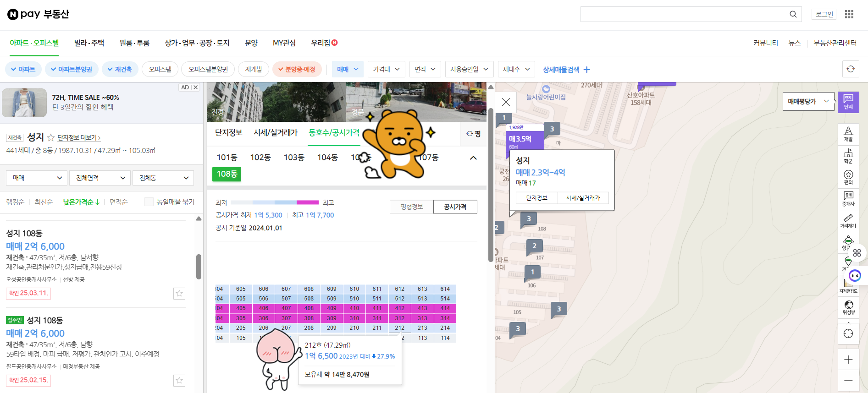The width and height of the screenshot is (868, 393).
Task: Close the map complex panel X
Action: 506,102
